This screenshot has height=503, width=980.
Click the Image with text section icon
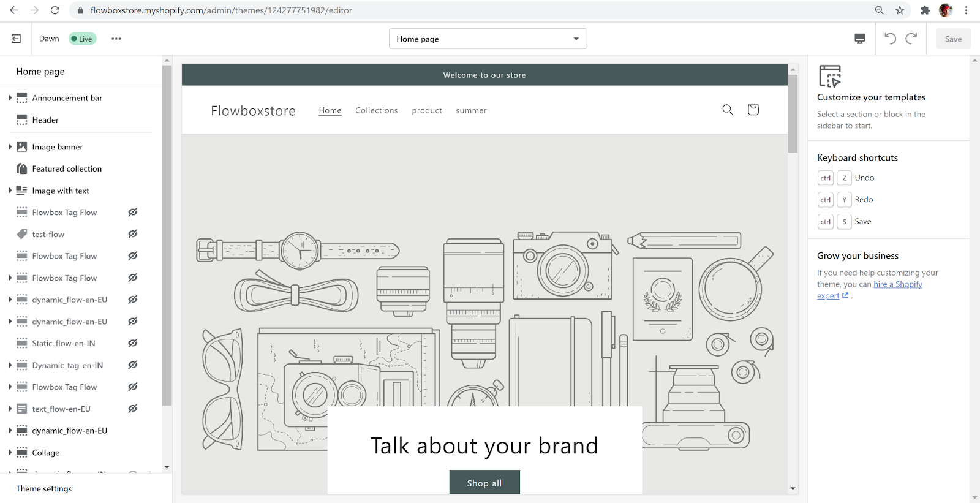tap(22, 191)
